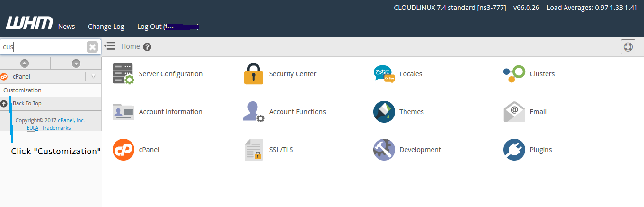Click the Development label
Screen dimensions: 644x207
[x=420, y=150]
